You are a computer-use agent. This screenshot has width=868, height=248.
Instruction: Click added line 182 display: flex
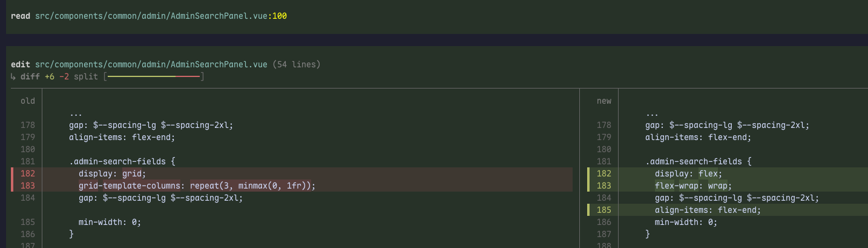click(728, 173)
